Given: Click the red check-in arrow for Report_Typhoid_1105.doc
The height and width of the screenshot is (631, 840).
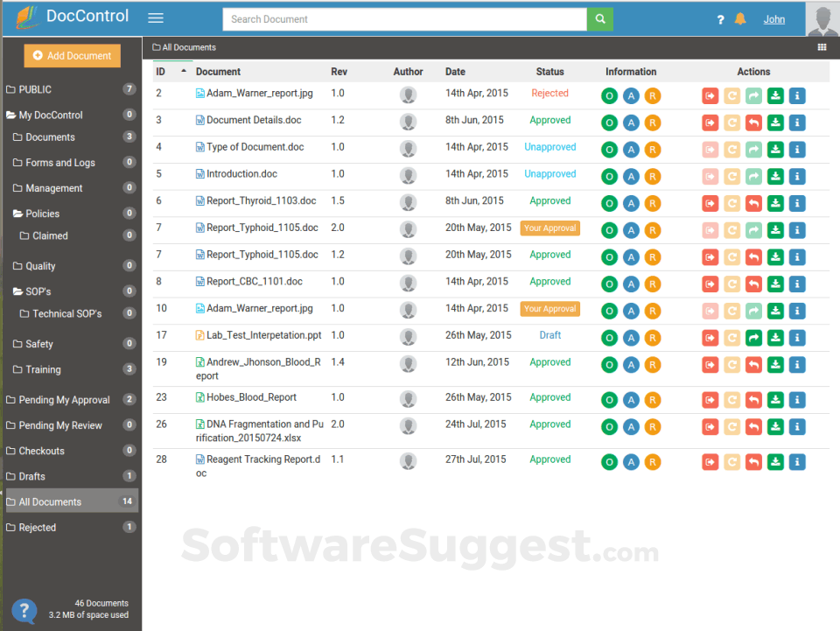Looking at the screenshot, I should (x=753, y=256).
